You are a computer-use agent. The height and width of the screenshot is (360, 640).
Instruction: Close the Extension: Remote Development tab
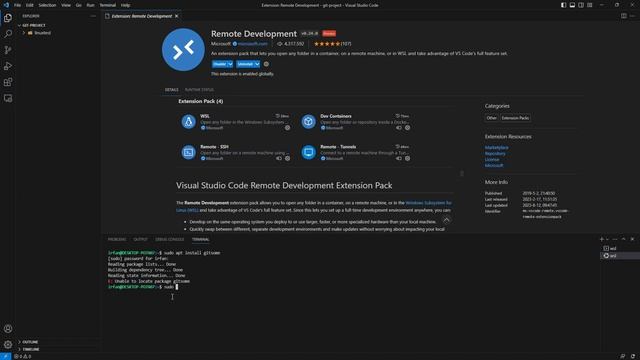177,16
